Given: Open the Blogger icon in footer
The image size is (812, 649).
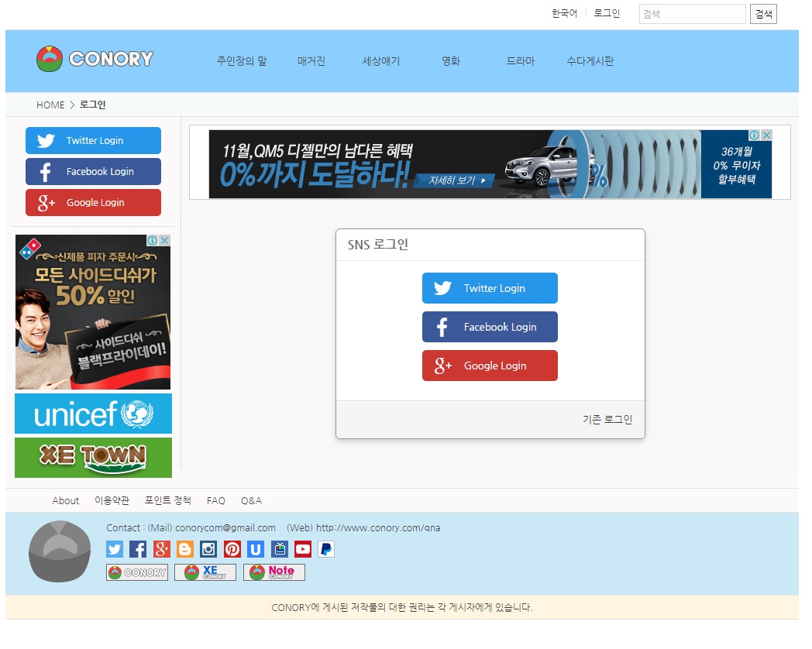Looking at the screenshot, I should [x=185, y=549].
